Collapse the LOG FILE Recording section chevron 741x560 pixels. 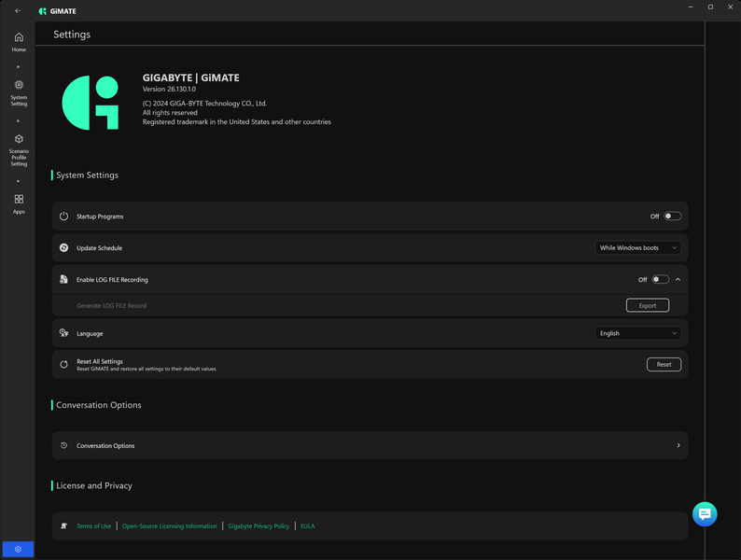point(678,279)
